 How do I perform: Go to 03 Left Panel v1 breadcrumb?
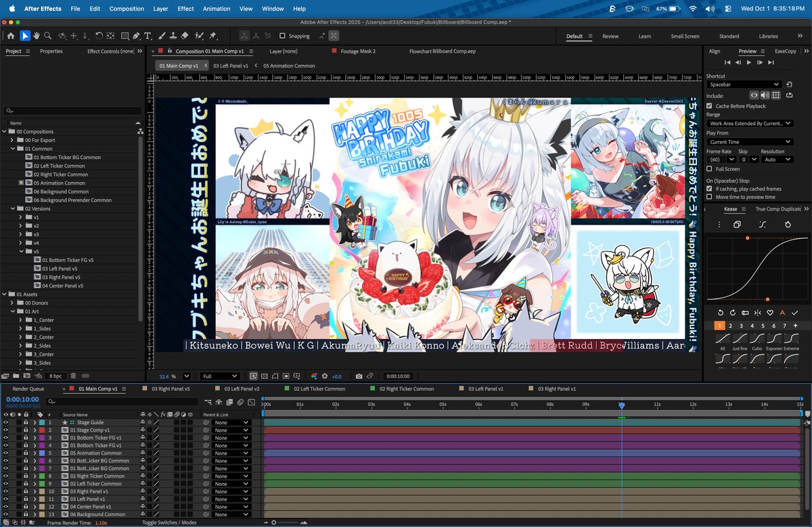pyautogui.click(x=231, y=66)
